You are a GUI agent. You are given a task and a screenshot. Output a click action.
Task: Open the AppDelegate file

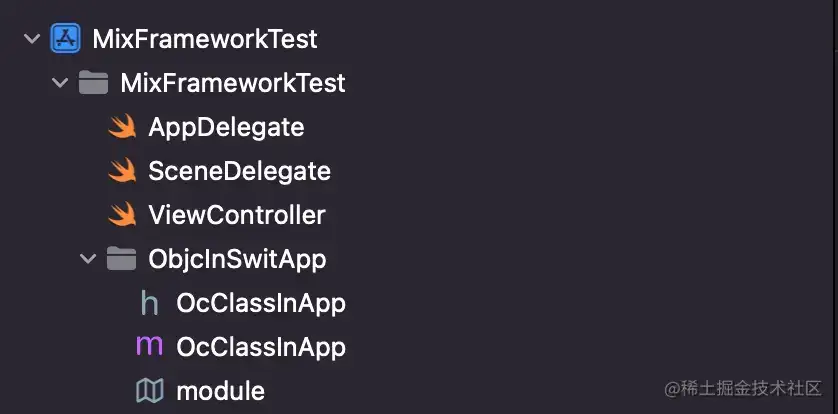pos(227,128)
